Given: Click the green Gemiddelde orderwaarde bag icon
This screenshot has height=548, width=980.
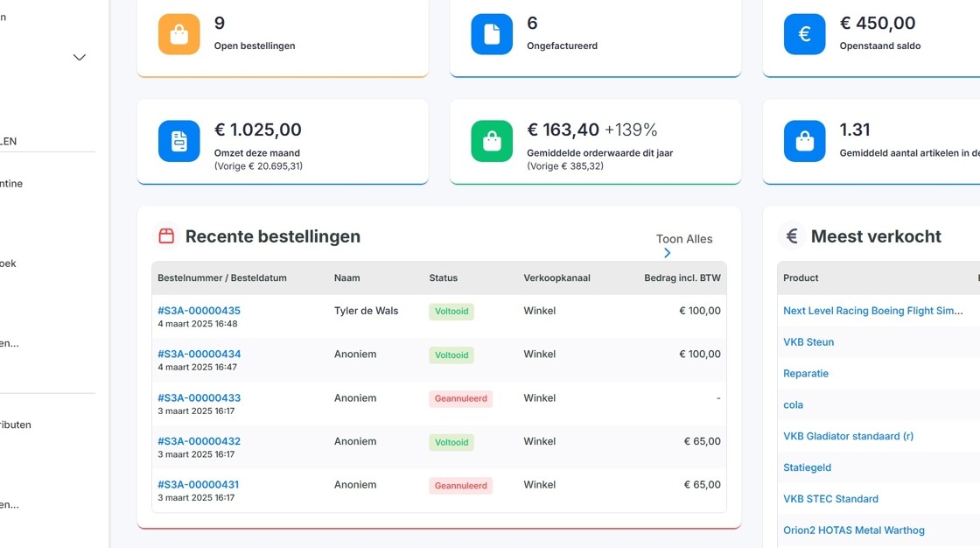Looking at the screenshot, I should click(x=492, y=141).
